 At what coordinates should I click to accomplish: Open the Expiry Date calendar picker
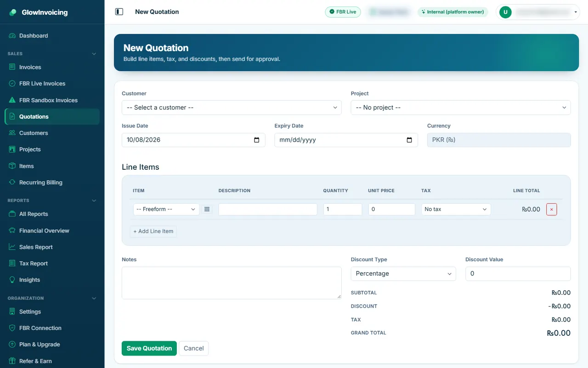pyautogui.click(x=409, y=140)
